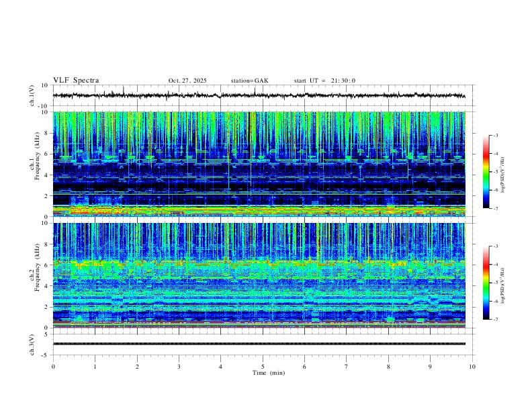Viewport: 532px width, 411px height.
Task: Click the 'station=GAK' label
Action: 249,81
